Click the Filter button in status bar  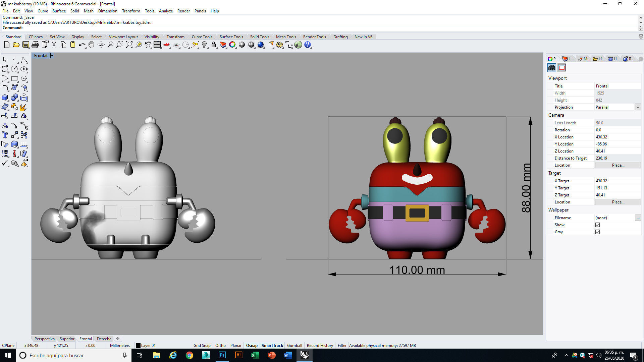click(x=342, y=346)
